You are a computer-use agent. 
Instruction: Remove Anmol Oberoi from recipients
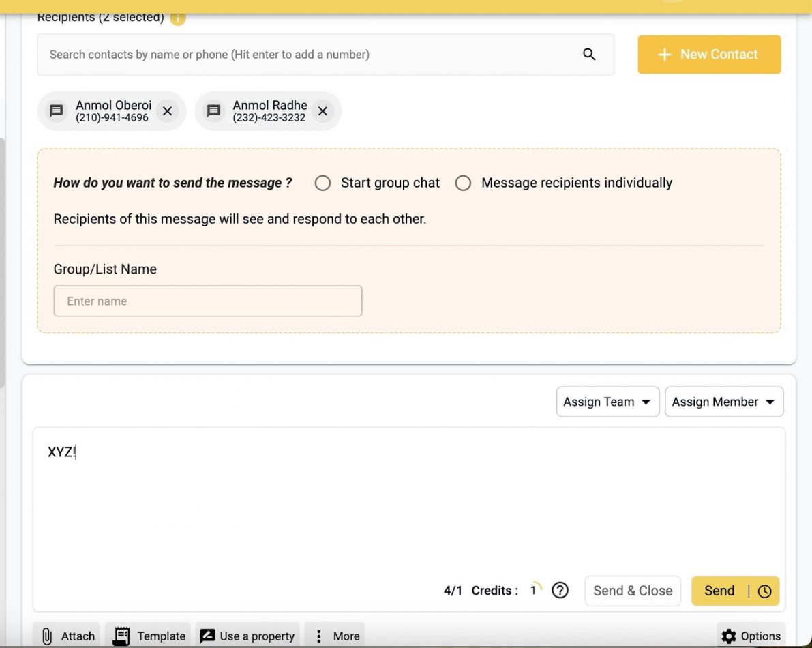tap(167, 111)
